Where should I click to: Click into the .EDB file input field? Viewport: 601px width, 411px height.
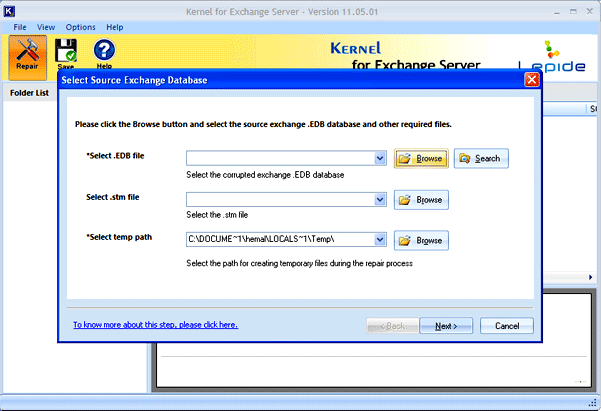click(280, 158)
